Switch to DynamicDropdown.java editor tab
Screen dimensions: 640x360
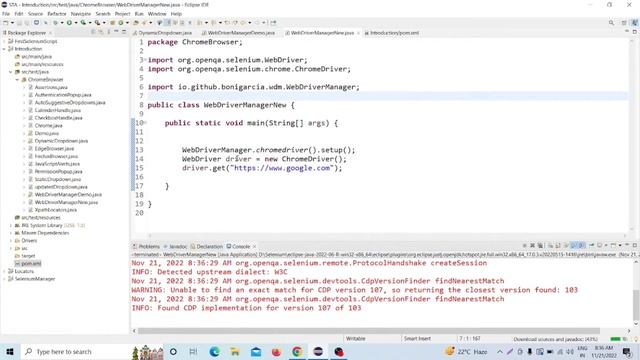(x=163, y=33)
